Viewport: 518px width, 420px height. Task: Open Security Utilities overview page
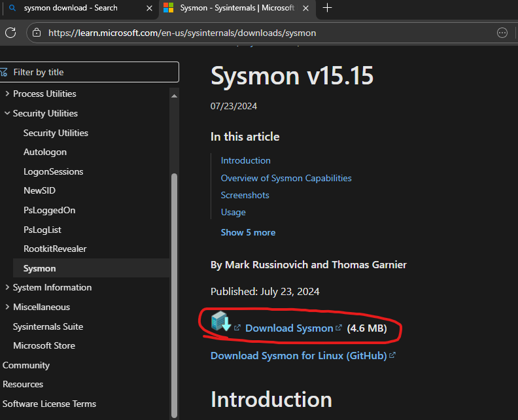coord(56,133)
